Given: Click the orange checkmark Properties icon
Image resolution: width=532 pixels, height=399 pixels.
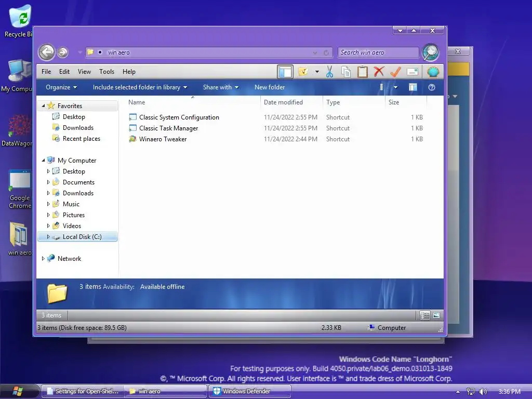Looking at the screenshot, I should point(395,72).
